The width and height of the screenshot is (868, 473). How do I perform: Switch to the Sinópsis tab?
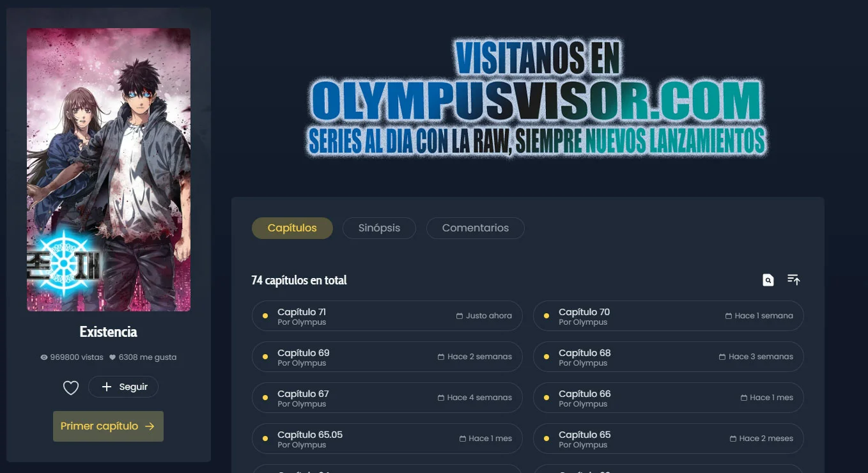click(x=379, y=228)
